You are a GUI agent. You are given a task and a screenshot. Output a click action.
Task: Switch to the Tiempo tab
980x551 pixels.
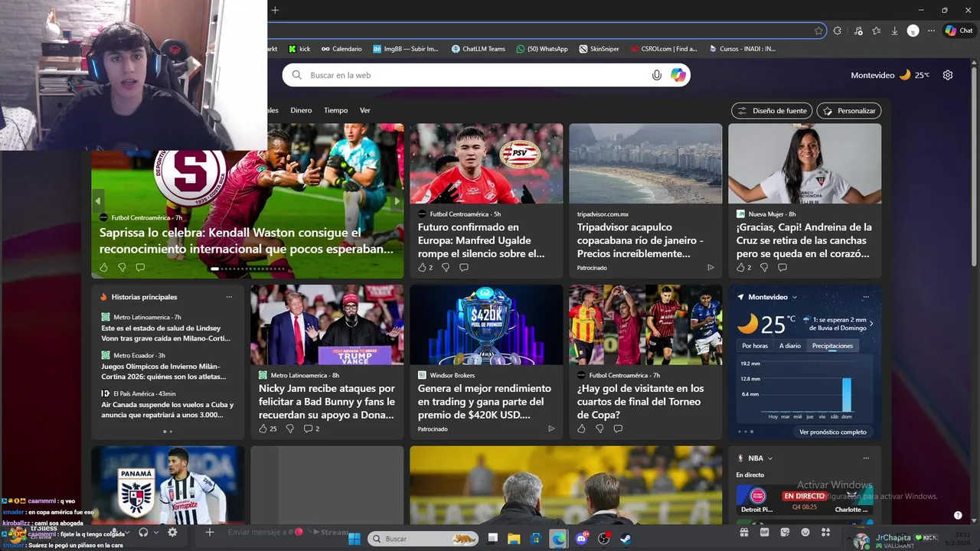tap(335, 110)
